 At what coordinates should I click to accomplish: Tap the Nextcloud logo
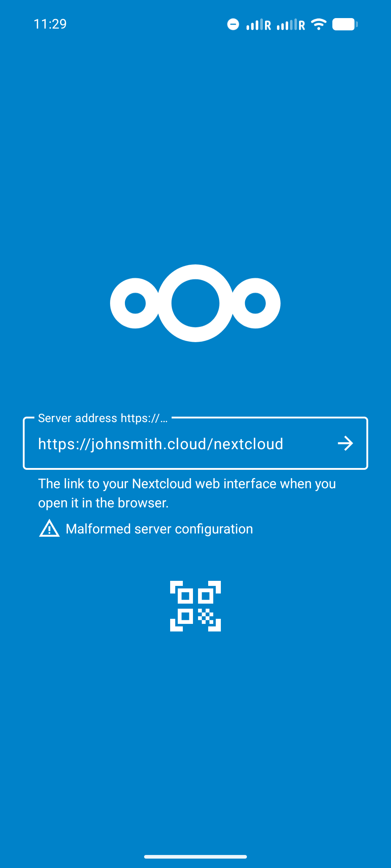(195, 303)
